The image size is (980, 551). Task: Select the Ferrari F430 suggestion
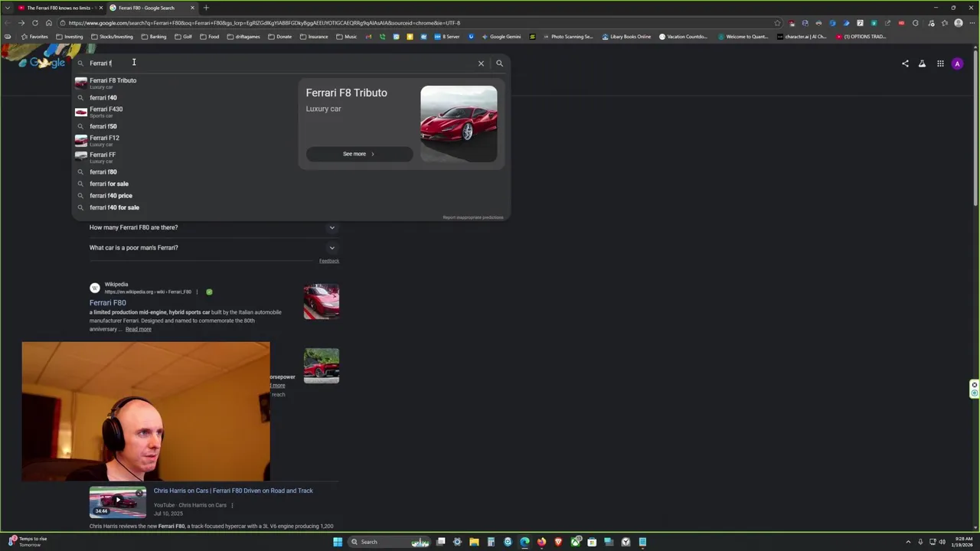pos(184,112)
